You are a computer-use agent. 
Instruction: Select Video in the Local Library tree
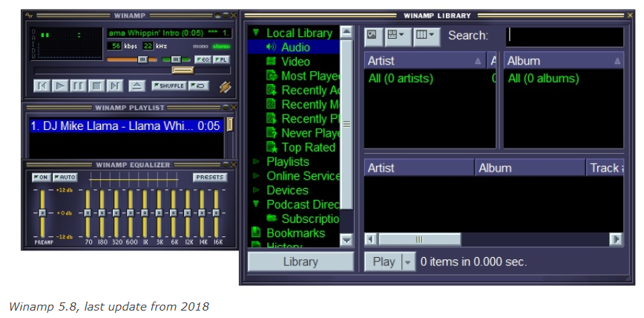pos(295,62)
